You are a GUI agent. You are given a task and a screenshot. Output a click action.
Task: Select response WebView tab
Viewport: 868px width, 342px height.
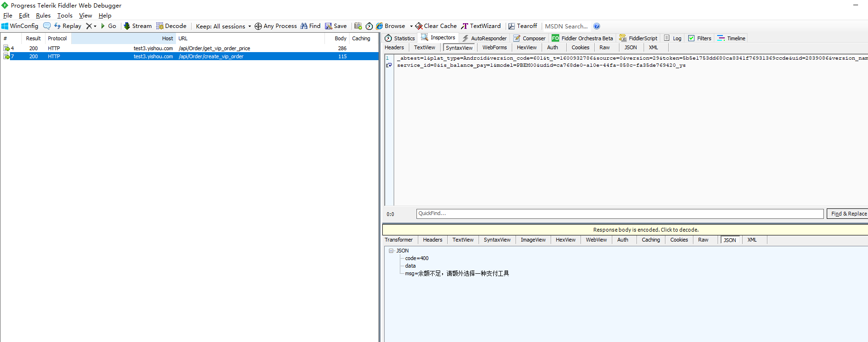pyautogui.click(x=596, y=240)
